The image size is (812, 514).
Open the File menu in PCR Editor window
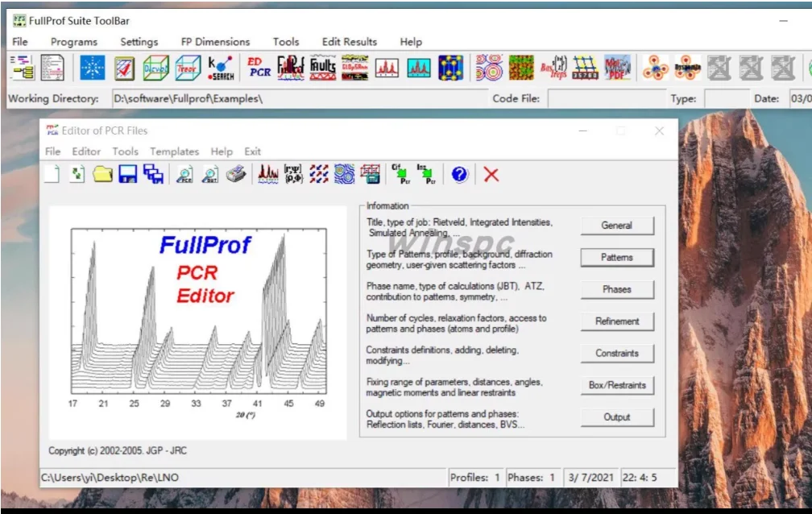(53, 151)
